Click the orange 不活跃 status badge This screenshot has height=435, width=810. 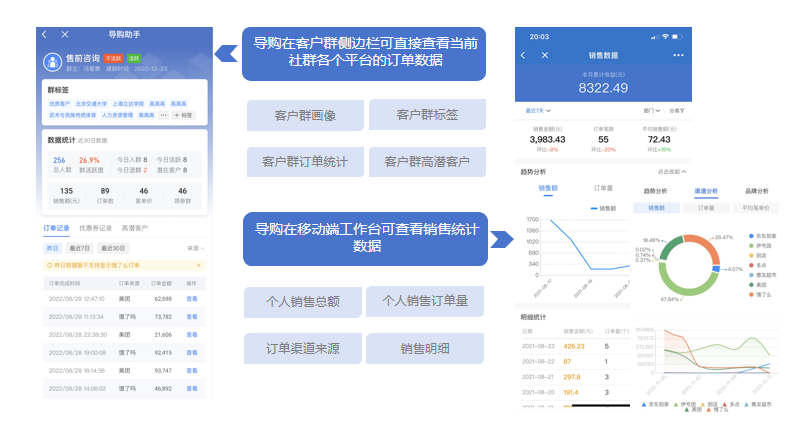coord(113,58)
